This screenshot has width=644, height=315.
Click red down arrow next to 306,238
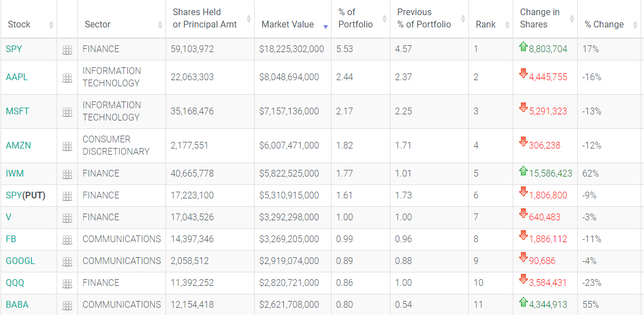click(x=523, y=141)
